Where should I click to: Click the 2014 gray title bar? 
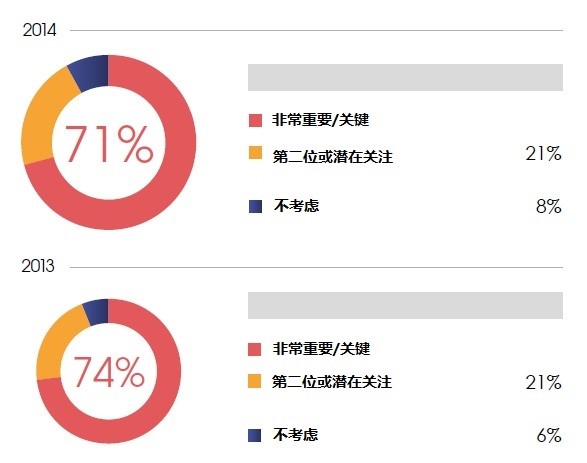pyautogui.click(x=405, y=77)
